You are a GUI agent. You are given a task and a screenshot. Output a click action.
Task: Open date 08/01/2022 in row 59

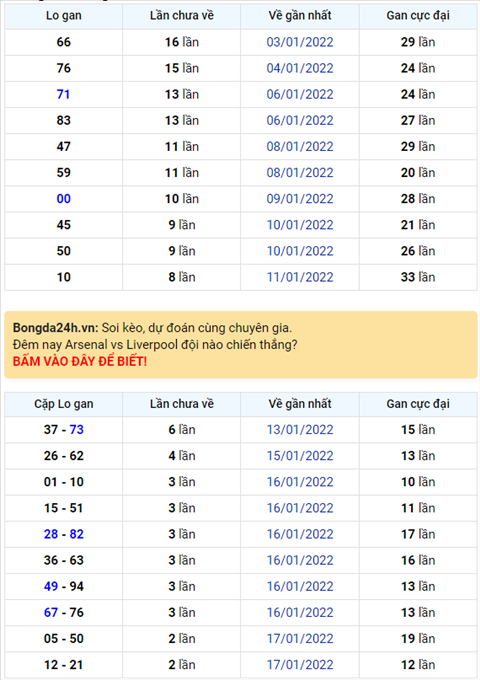click(x=300, y=173)
